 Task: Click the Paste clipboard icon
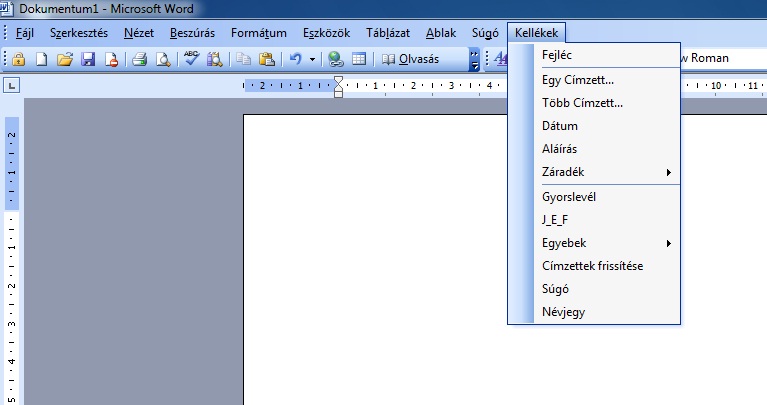point(266,59)
